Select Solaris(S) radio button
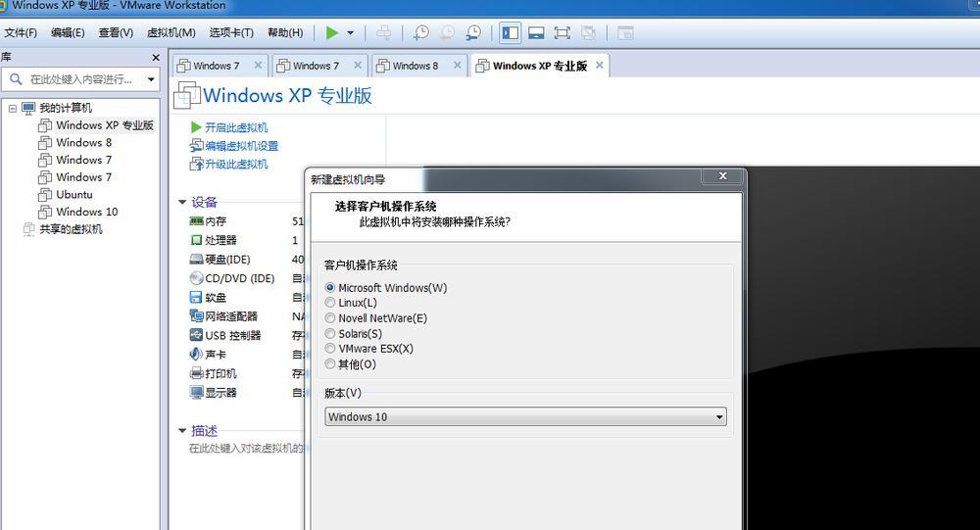The image size is (980, 530). (x=330, y=333)
